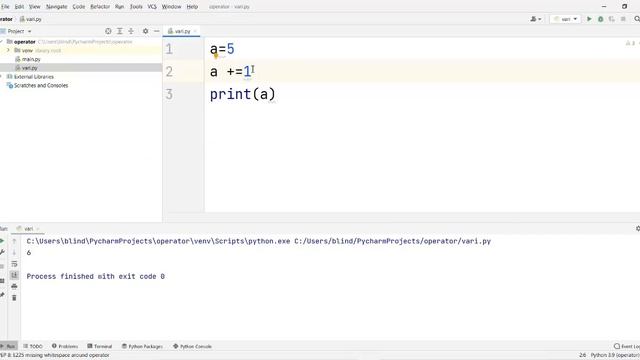Open the user account dropdown icon
Viewport: 640px width, 360px height.
pyautogui.click(x=536, y=19)
